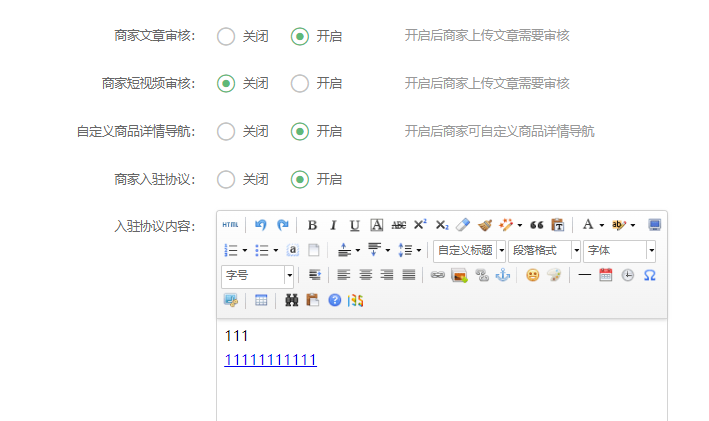Open the 字号 font size dropdown
This screenshot has width=709, height=421.
pos(258,275)
